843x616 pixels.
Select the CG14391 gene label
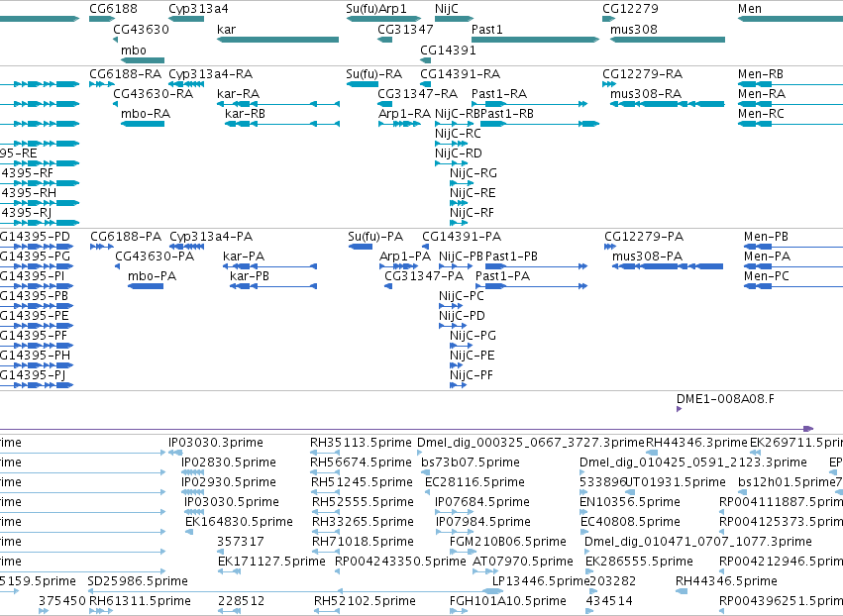pos(448,50)
